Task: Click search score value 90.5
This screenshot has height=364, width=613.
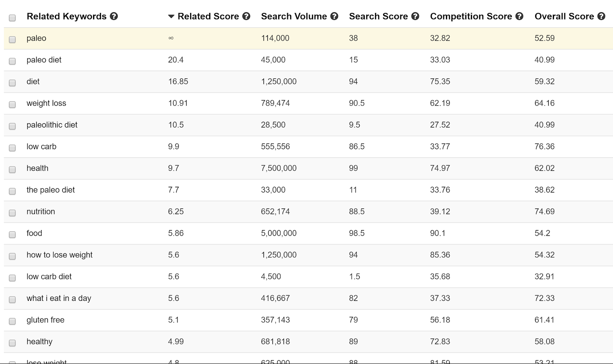Action: [357, 103]
